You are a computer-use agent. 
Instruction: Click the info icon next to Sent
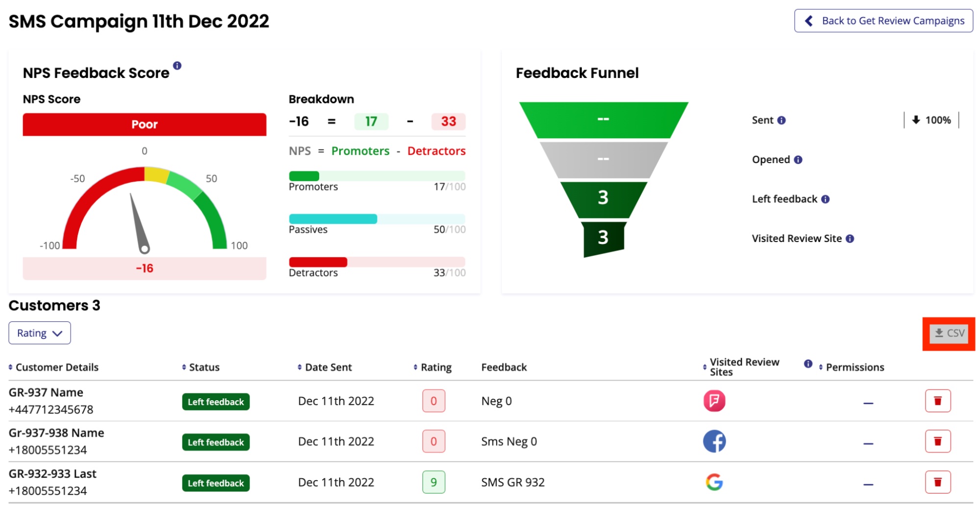781,120
